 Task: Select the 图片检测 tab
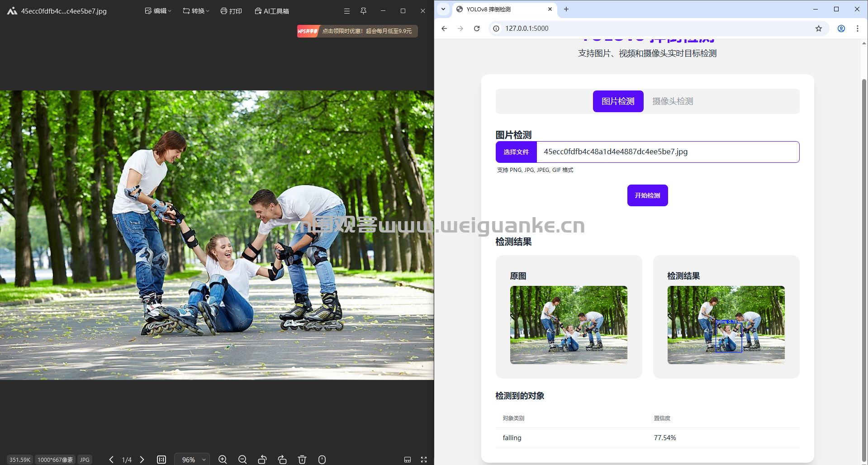[x=618, y=101]
